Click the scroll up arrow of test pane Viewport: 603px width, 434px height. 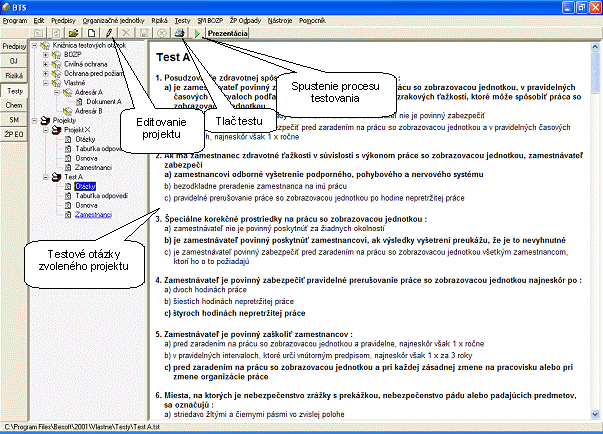[595, 47]
